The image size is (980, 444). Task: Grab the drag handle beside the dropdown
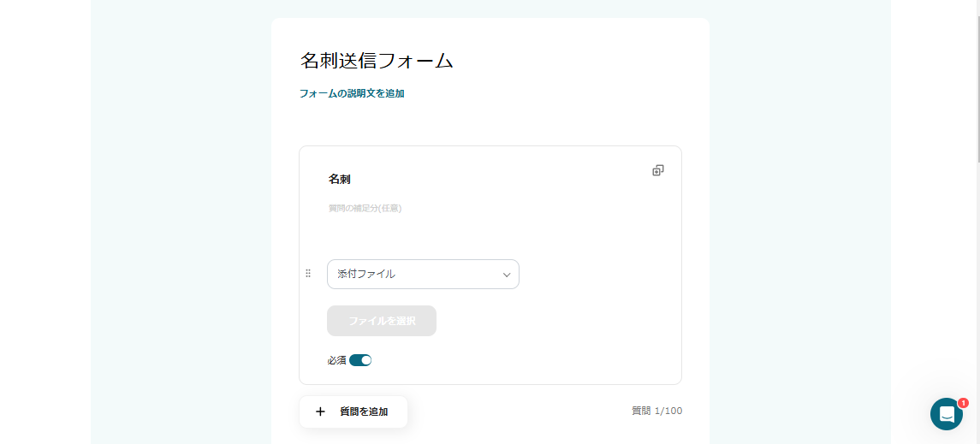[x=308, y=274]
